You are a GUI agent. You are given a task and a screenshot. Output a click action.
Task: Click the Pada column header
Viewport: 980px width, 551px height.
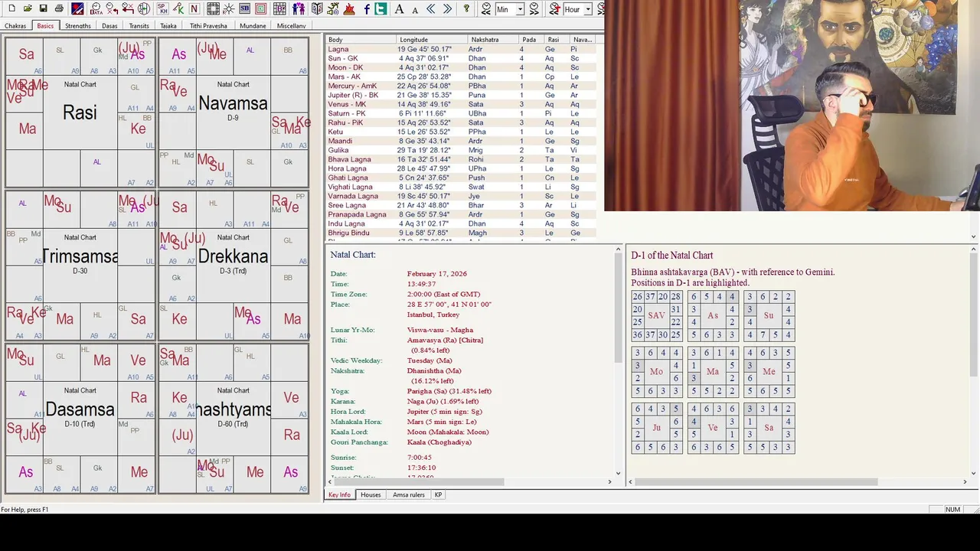pos(531,39)
